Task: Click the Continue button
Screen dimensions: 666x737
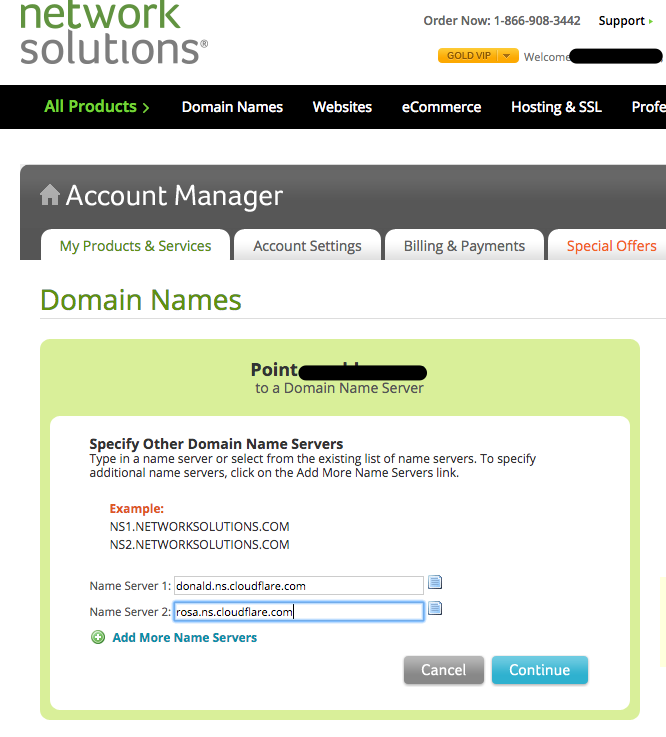Action: click(540, 670)
